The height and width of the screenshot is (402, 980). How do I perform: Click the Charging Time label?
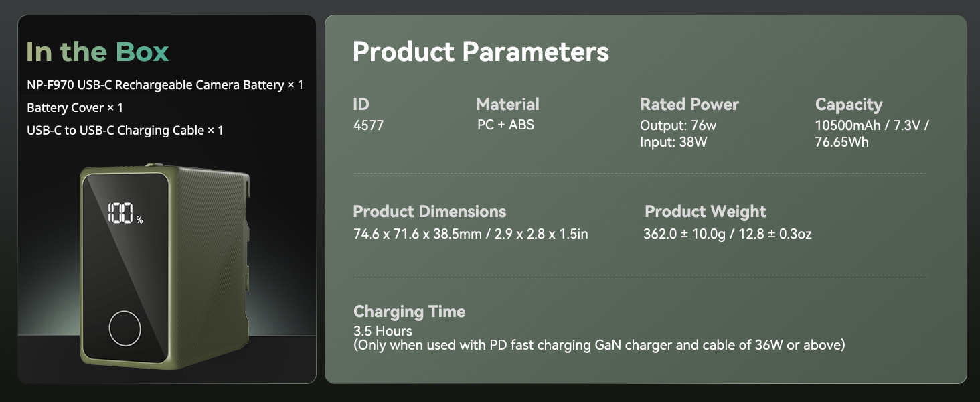409,312
